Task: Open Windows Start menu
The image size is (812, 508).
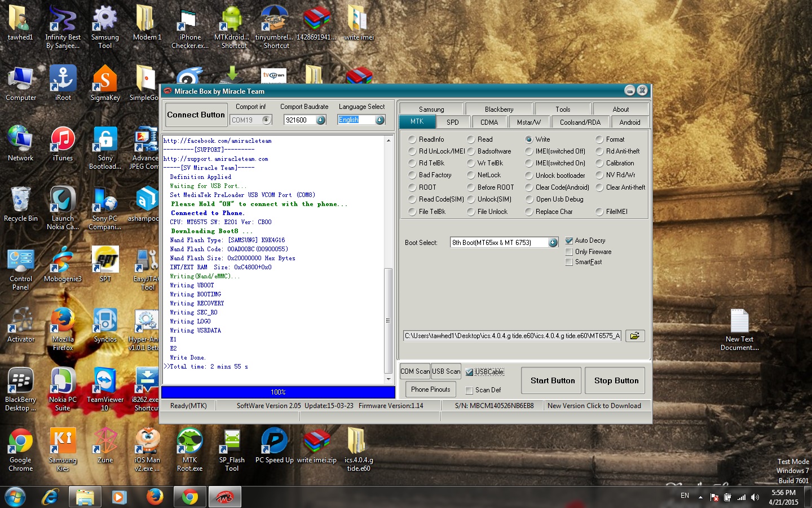Action: pyautogui.click(x=15, y=497)
